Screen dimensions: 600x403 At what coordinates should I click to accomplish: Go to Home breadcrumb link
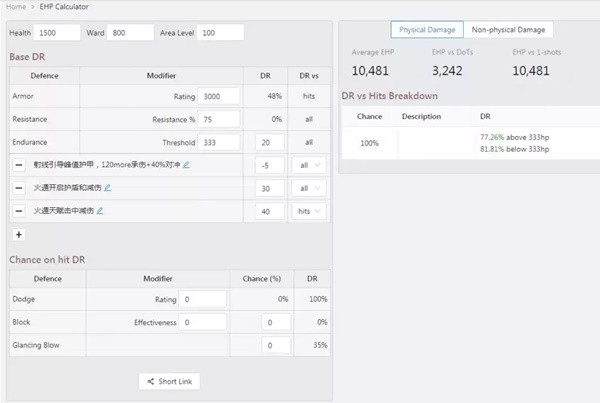pyautogui.click(x=15, y=7)
